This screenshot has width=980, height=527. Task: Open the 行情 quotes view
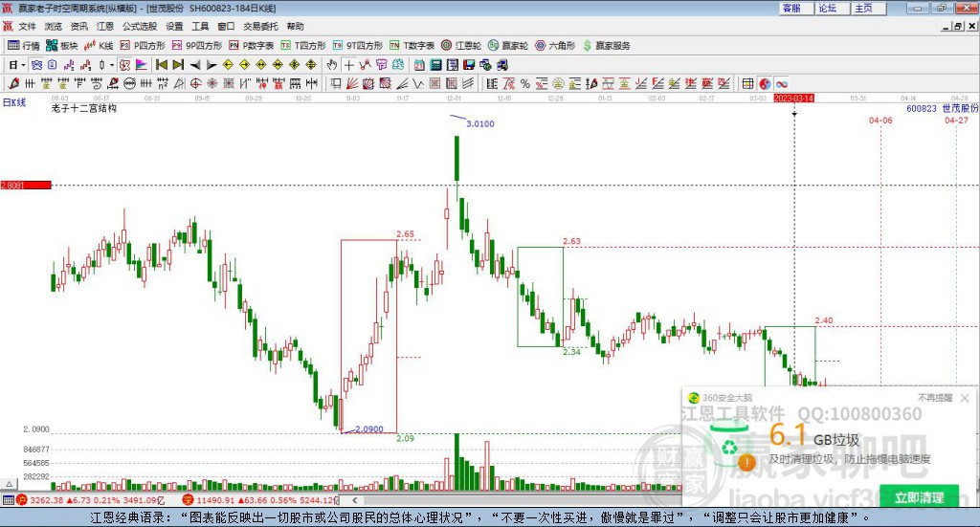click(24, 45)
